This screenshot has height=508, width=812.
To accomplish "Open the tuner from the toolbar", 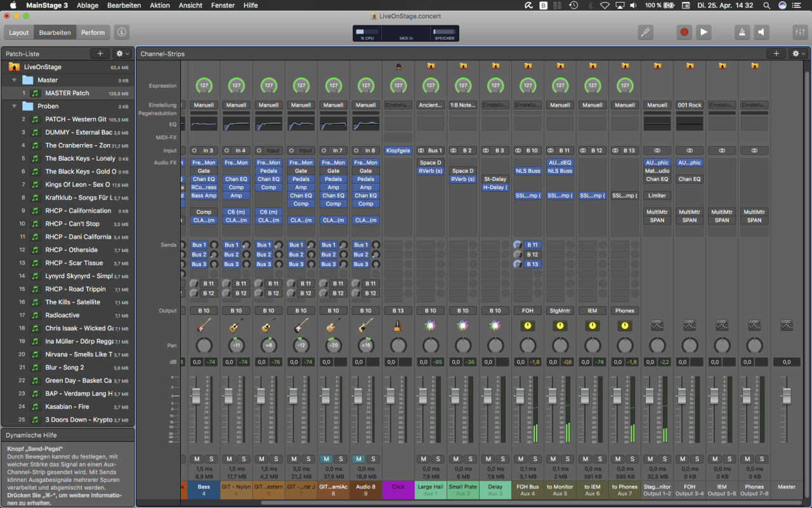I will pos(646,32).
